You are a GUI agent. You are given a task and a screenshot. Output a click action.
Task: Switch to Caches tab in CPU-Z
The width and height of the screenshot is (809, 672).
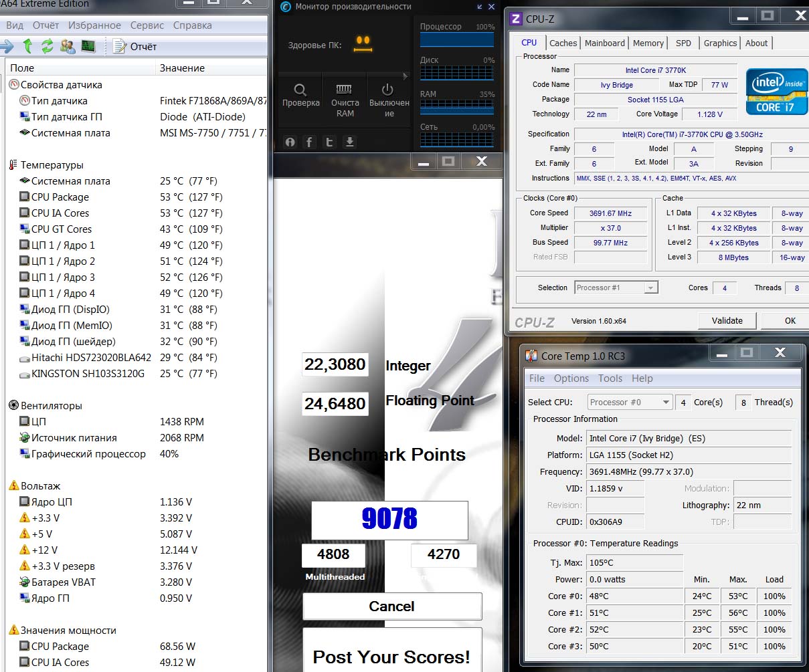(563, 43)
